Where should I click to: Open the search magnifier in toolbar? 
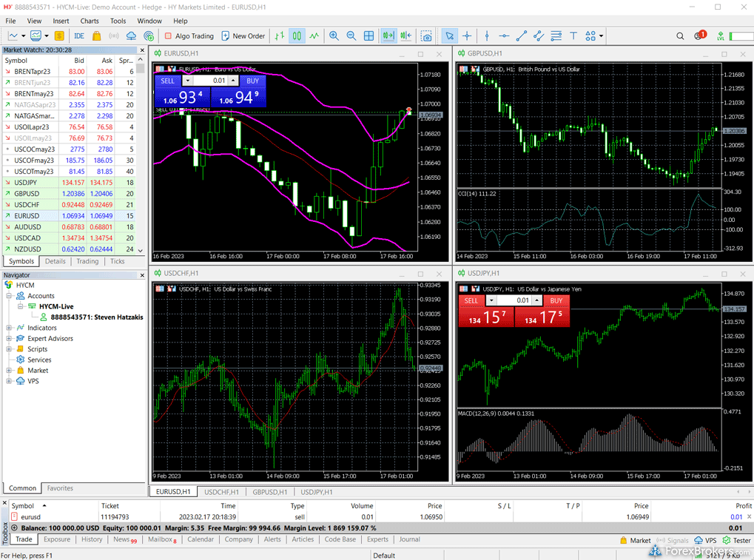click(x=680, y=36)
